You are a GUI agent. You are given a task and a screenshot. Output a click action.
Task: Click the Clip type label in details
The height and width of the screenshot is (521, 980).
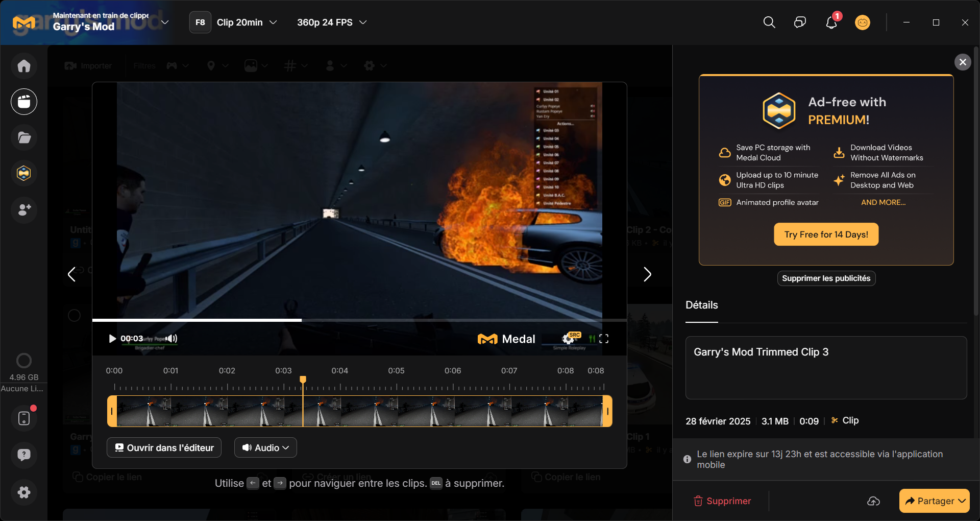845,420
